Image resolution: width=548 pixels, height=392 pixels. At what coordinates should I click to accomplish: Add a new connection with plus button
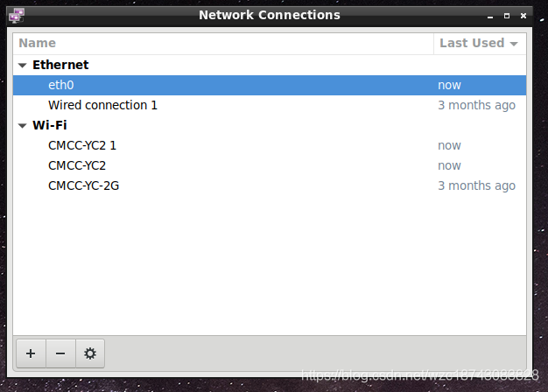[x=31, y=353]
